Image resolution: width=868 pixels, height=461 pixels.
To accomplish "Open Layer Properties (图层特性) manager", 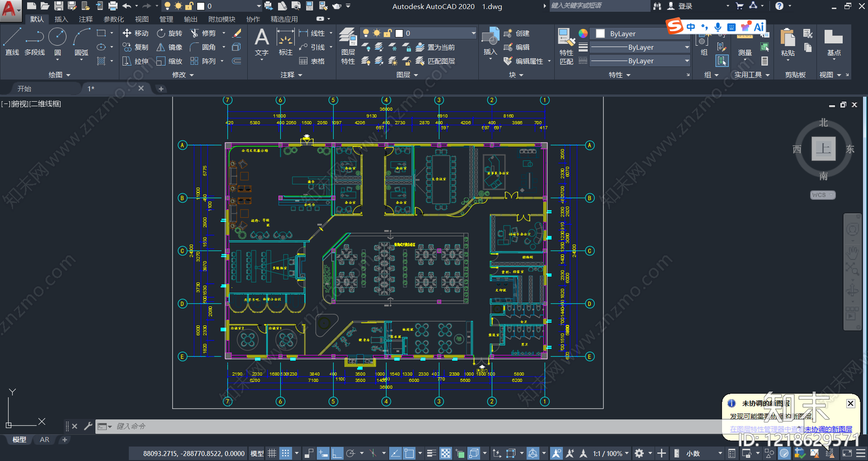I will (x=348, y=46).
